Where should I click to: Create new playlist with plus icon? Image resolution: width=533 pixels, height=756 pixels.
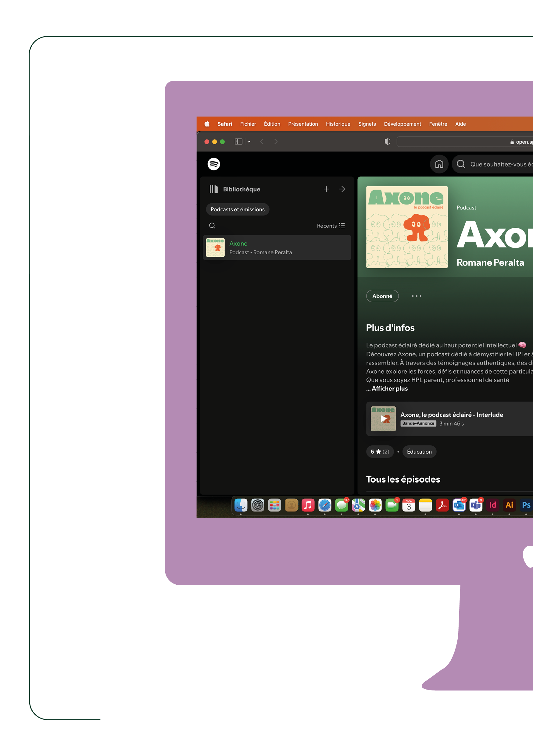coord(326,189)
